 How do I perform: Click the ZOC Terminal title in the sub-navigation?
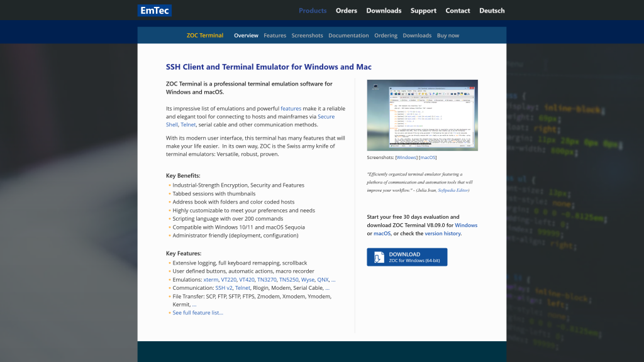(205, 35)
